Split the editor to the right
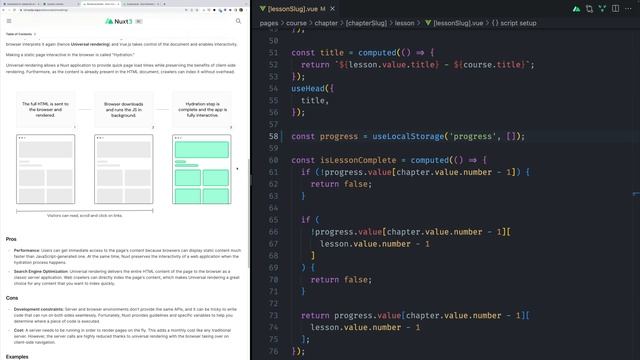 [x=615, y=9]
